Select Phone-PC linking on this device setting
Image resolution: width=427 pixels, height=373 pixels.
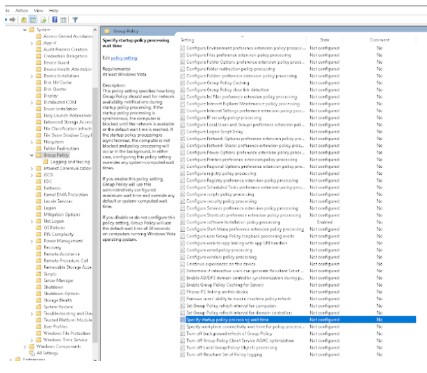(x=217, y=292)
